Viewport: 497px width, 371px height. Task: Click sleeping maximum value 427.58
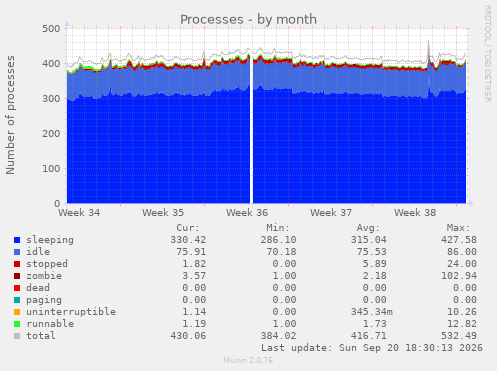(459, 240)
